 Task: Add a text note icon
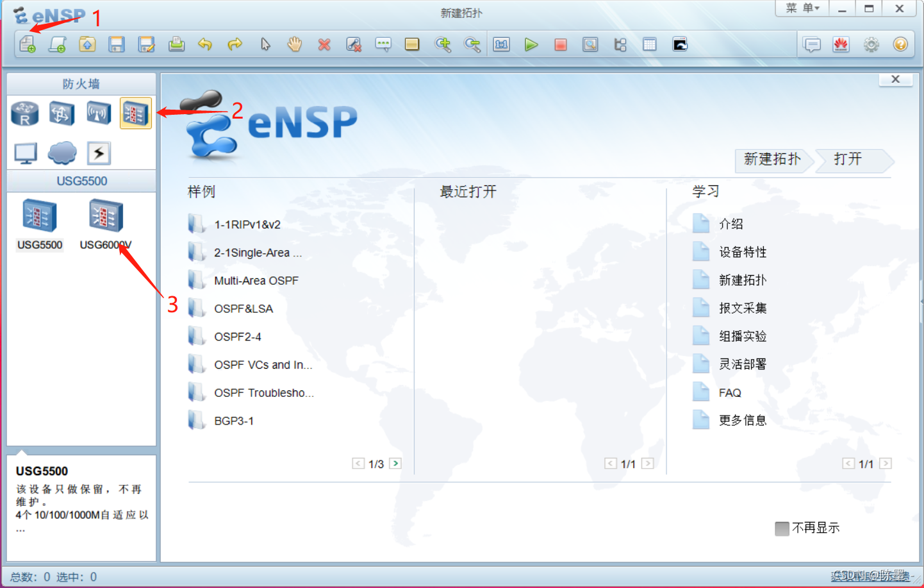(x=383, y=44)
